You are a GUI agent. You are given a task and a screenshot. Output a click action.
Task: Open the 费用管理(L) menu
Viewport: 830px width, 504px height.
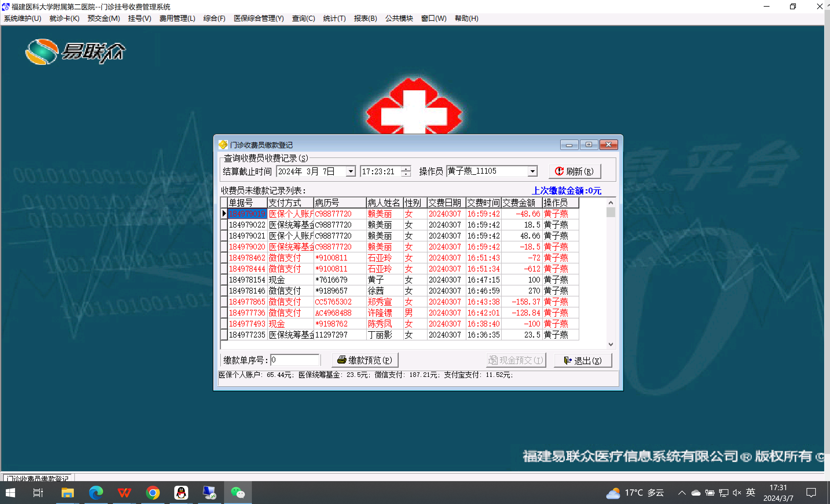coord(177,19)
